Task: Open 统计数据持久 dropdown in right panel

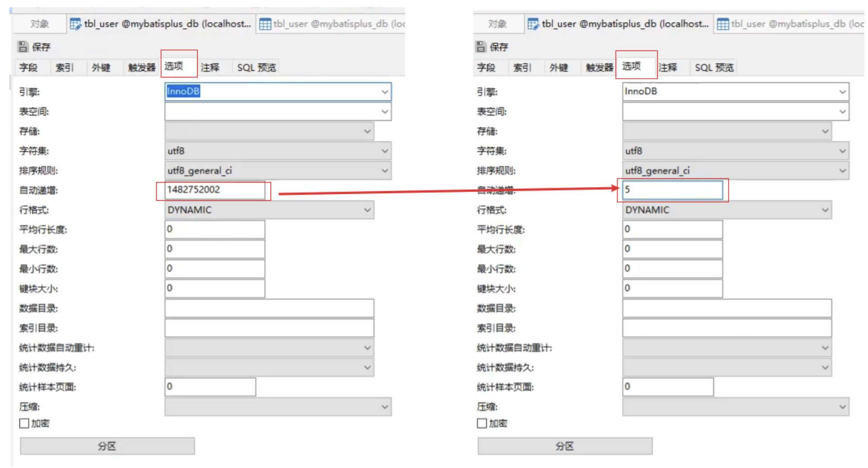Action: pyautogui.click(x=727, y=367)
